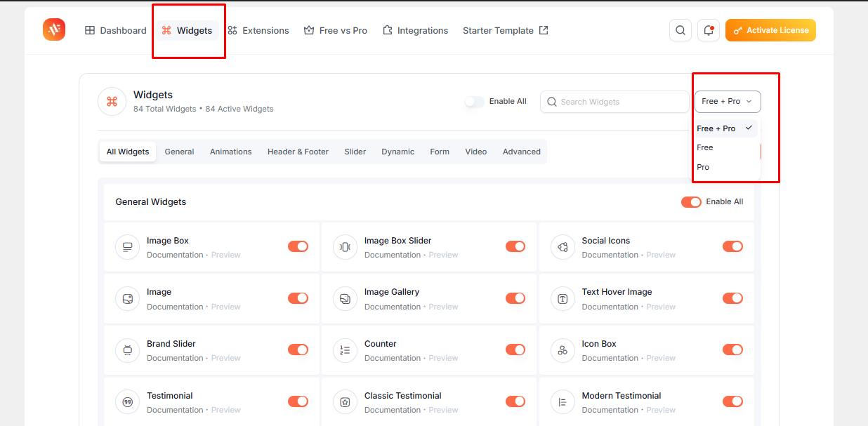Click the Brand Slider widget icon

(x=127, y=350)
